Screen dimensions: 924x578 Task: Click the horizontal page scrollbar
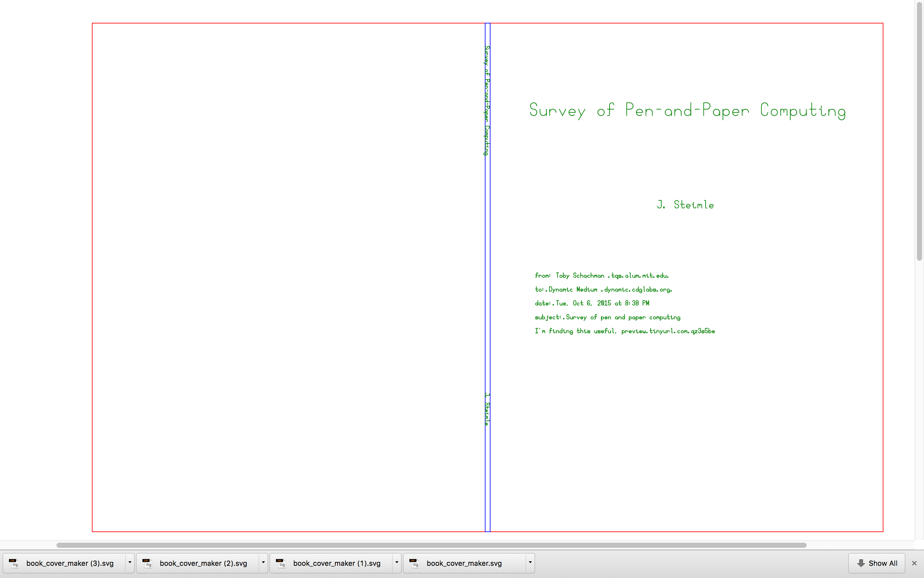[432, 545]
